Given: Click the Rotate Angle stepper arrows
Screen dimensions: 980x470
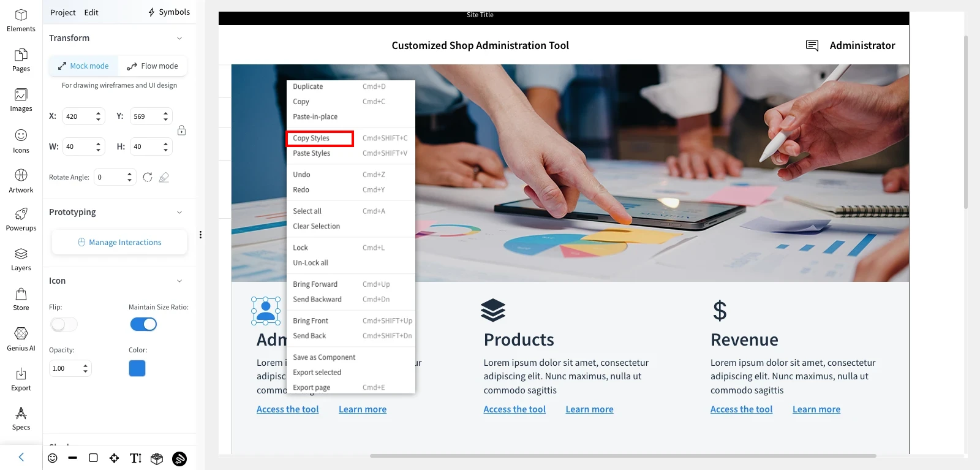Looking at the screenshot, I should point(129,177).
